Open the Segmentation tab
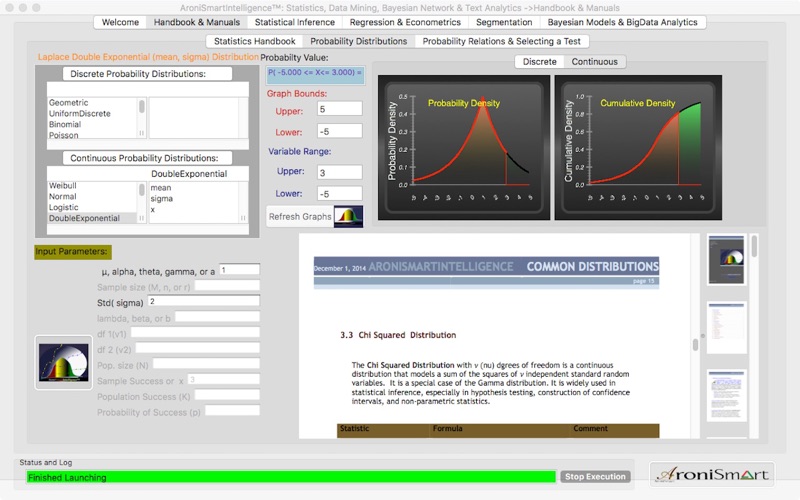This screenshot has width=800, height=500. pos(504,22)
